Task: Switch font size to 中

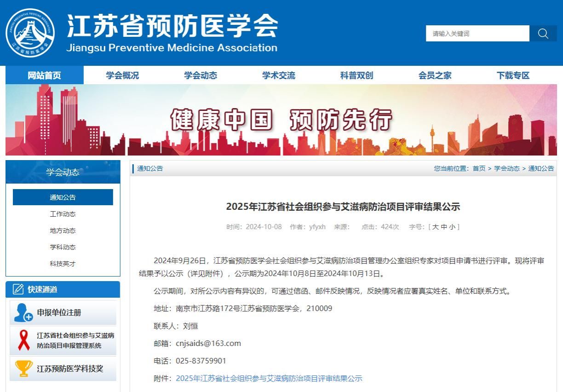Action: pyautogui.click(x=443, y=227)
